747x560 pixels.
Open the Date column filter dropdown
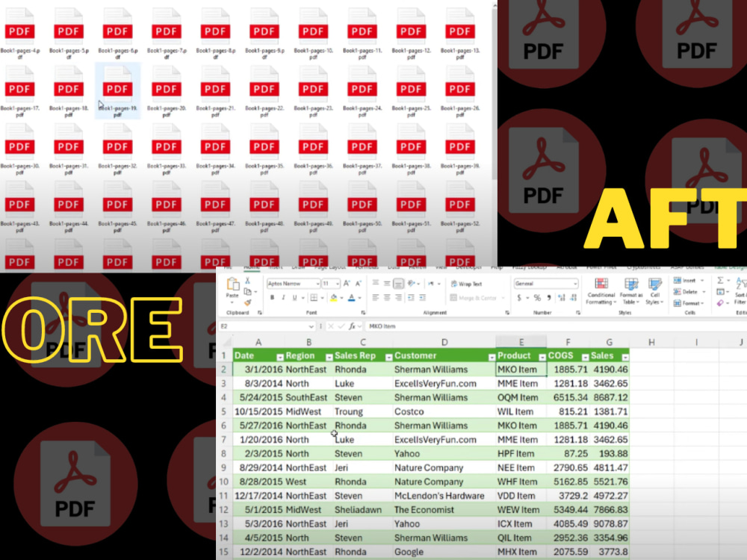pyautogui.click(x=280, y=357)
